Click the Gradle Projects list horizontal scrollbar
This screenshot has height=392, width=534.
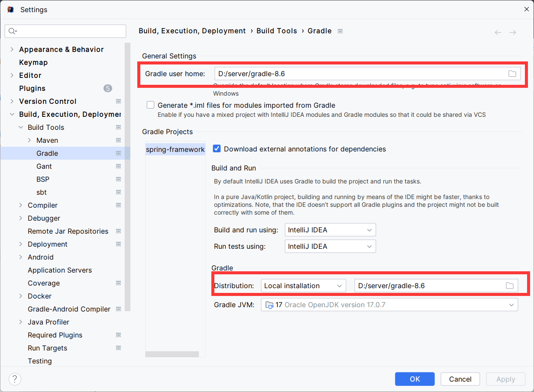(x=172, y=354)
